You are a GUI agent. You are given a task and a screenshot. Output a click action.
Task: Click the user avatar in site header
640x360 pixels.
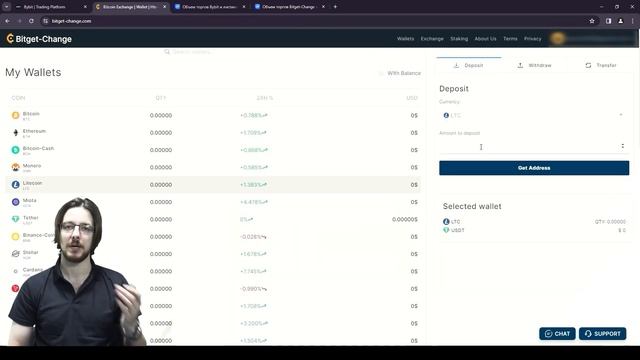[x=558, y=38]
